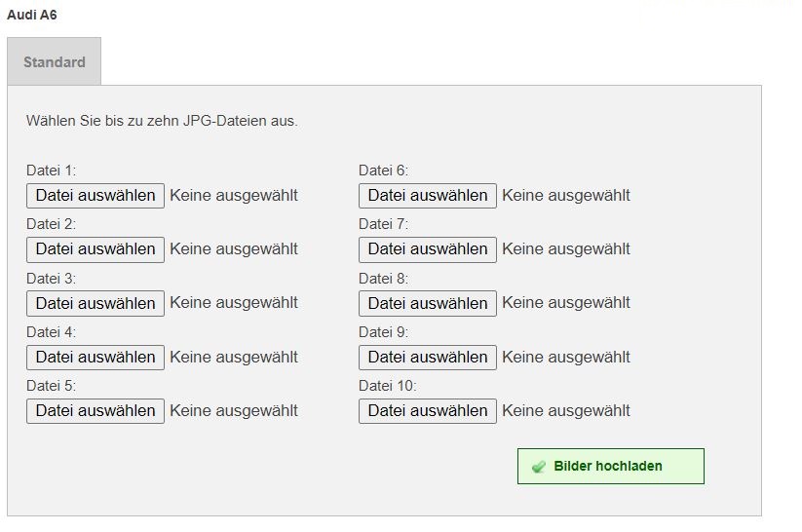Choose file for Datei 1
The width and height of the screenshot is (802, 532).
pyautogui.click(x=95, y=196)
